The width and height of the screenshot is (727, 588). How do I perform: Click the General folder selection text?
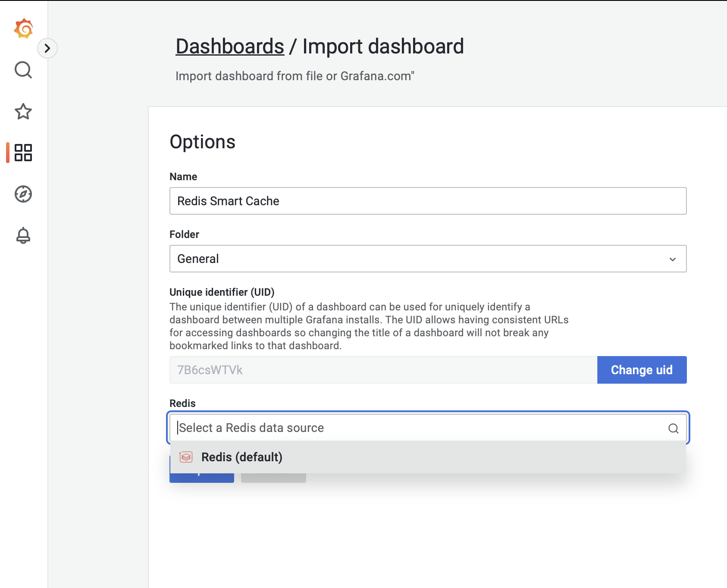(x=198, y=259)
